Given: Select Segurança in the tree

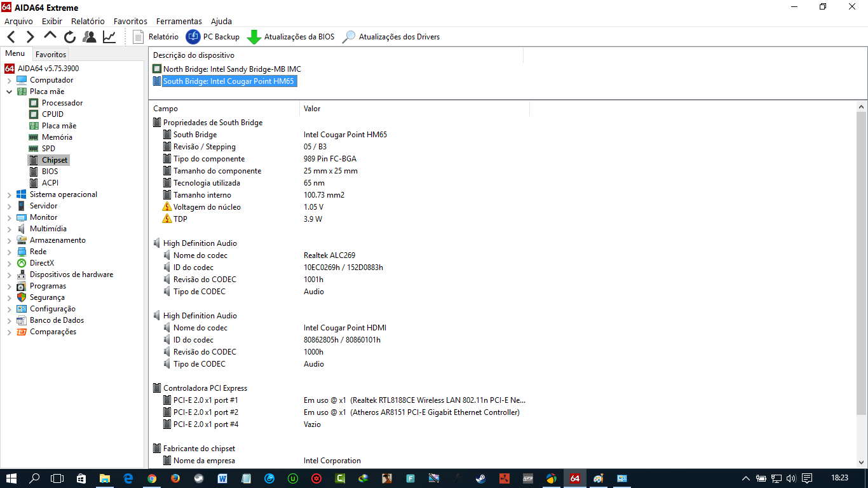Looking at the screenshot, I should (x=47, y=297).
